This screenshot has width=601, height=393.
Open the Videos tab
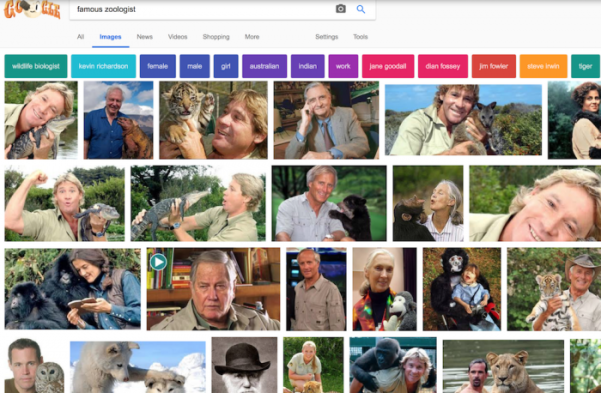[x=177, y=37]
